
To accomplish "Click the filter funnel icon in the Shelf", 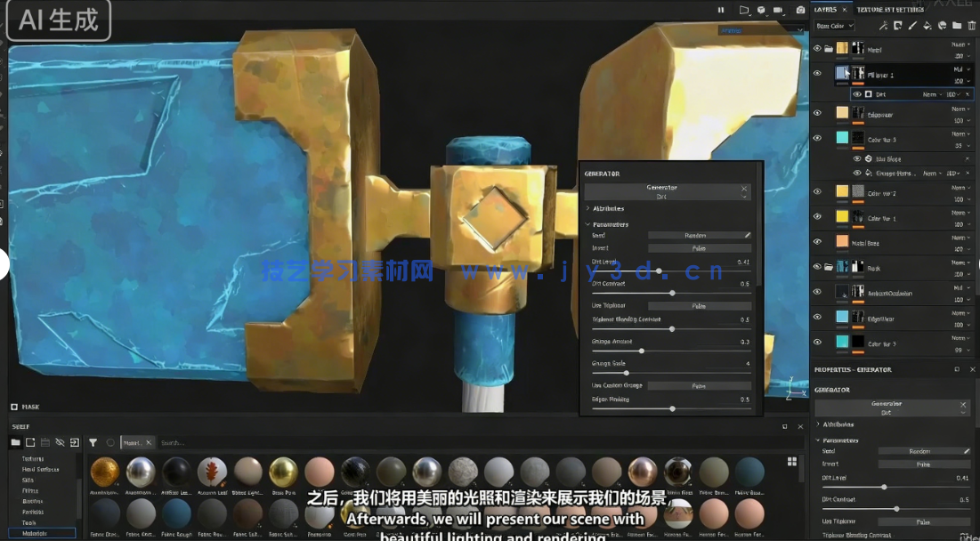I will (92, 442).
